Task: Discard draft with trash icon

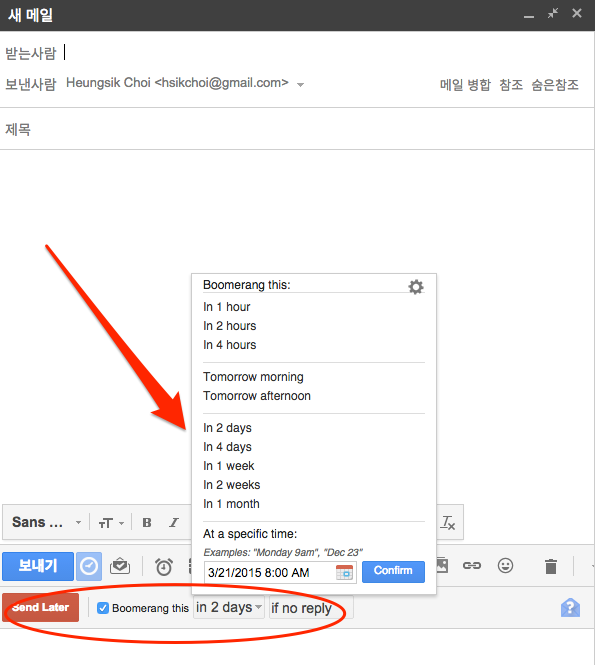Action: (x=551, y=566)
